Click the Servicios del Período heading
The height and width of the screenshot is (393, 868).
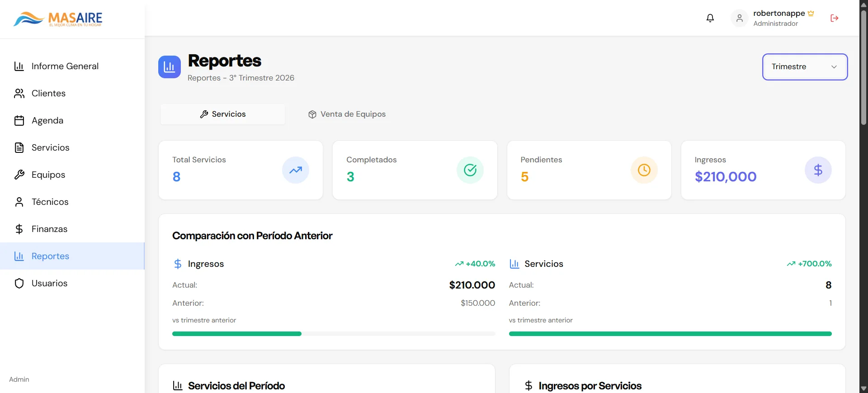[x=236, y=386]
